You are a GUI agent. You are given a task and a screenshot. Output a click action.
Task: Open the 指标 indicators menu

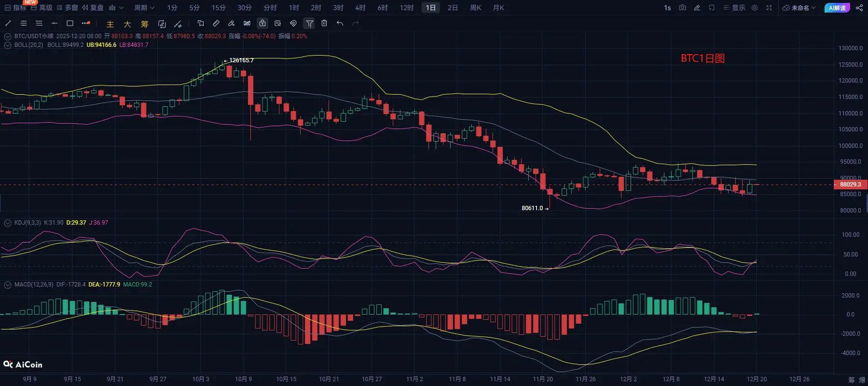coord(15,8)
